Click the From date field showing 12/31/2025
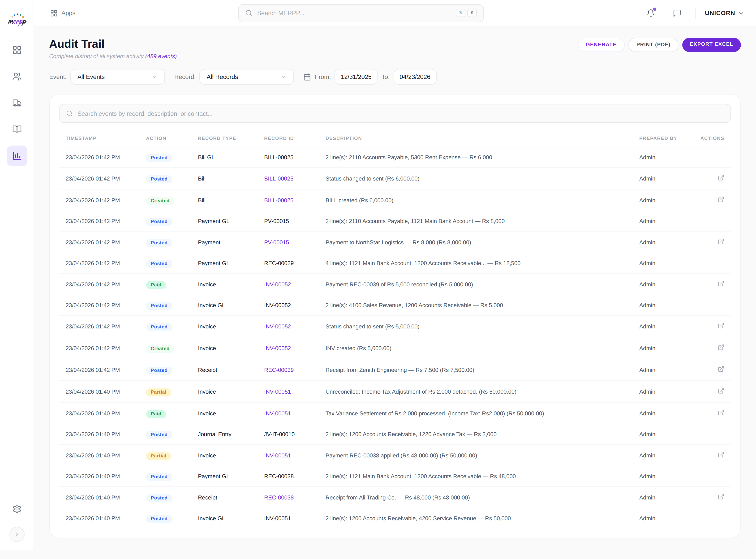Image resolution: width=756 pixels, height=559 pixels. tap(356, 77)
